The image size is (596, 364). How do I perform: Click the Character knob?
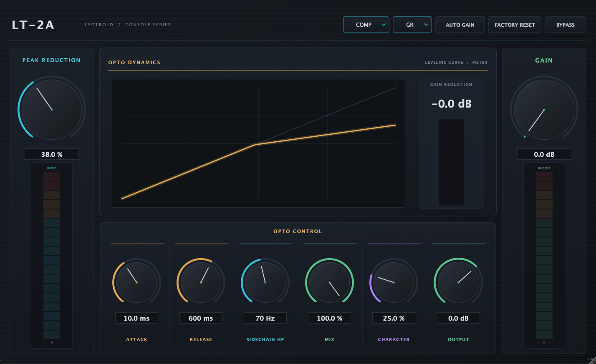click(394, 282)
